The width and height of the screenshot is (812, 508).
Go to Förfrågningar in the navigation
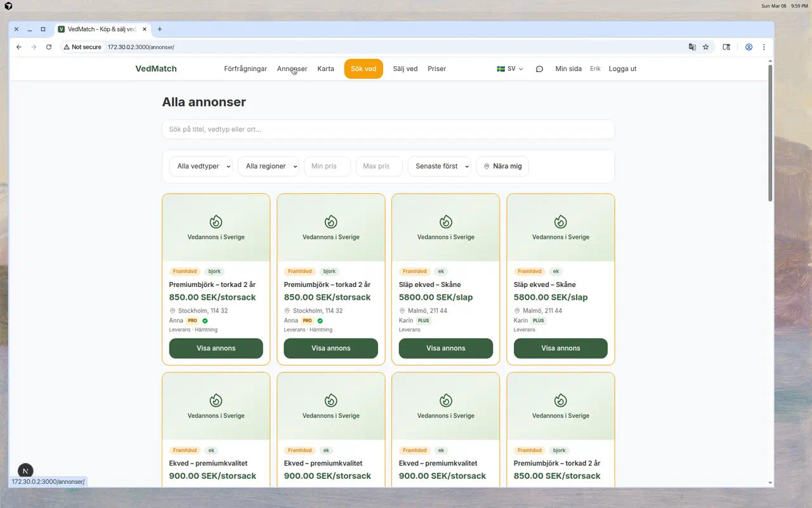tap(246, 69)
